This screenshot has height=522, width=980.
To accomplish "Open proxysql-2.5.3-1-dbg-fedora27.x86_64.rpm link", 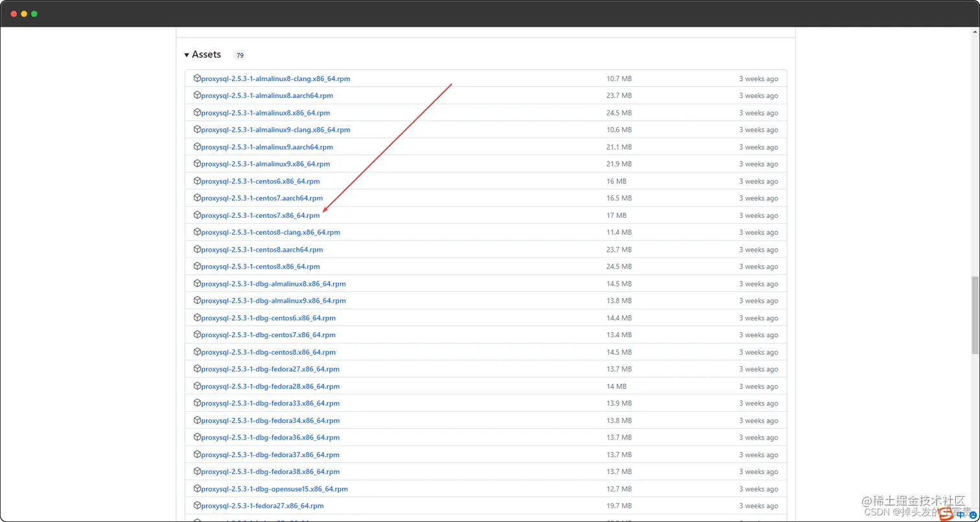I will (x=270, y=369).
